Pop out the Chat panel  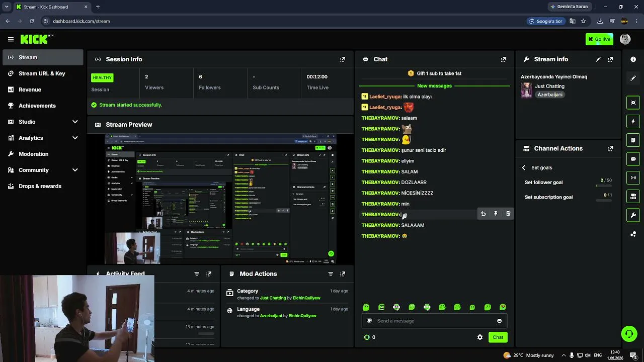503,59
